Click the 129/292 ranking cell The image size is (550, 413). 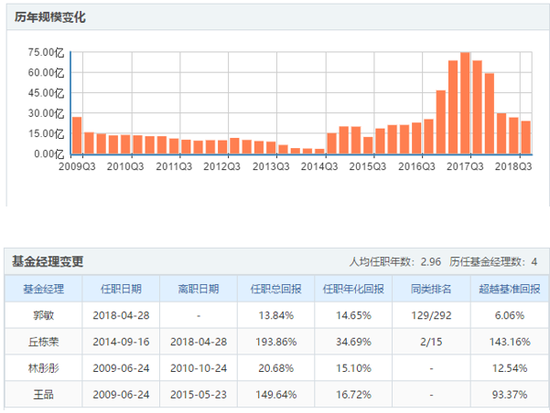click(x=431, y=315)
